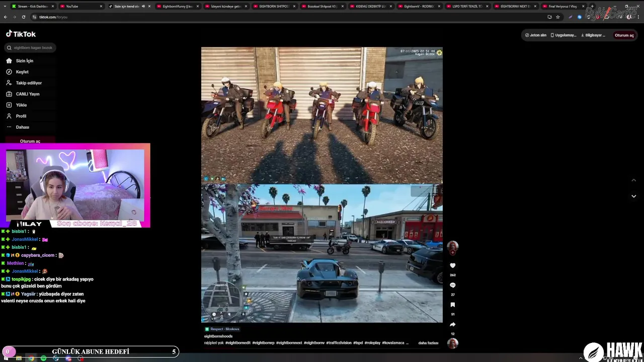
Task: Click the #trafficdivision hashtag
Action: pos(339,343)
